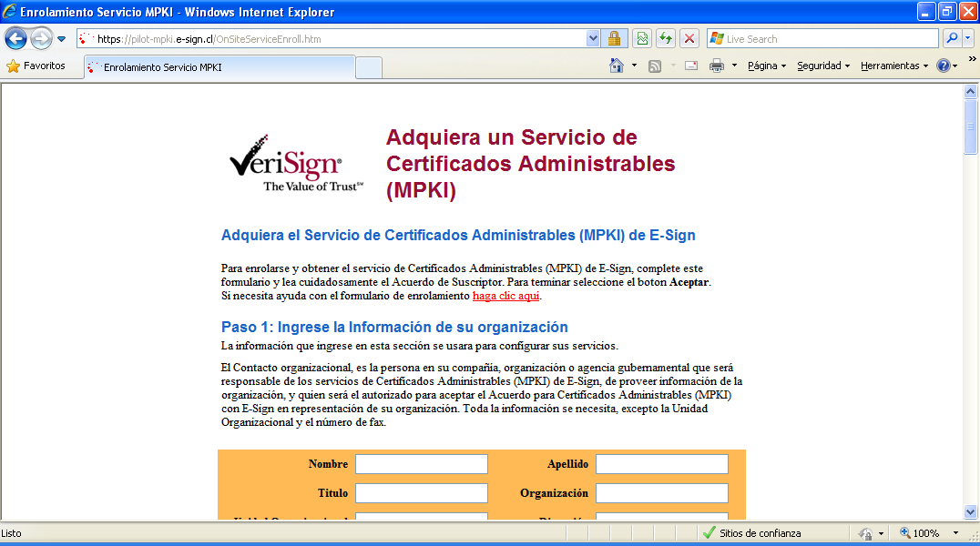Click the Home icon in the command bar

617,66
